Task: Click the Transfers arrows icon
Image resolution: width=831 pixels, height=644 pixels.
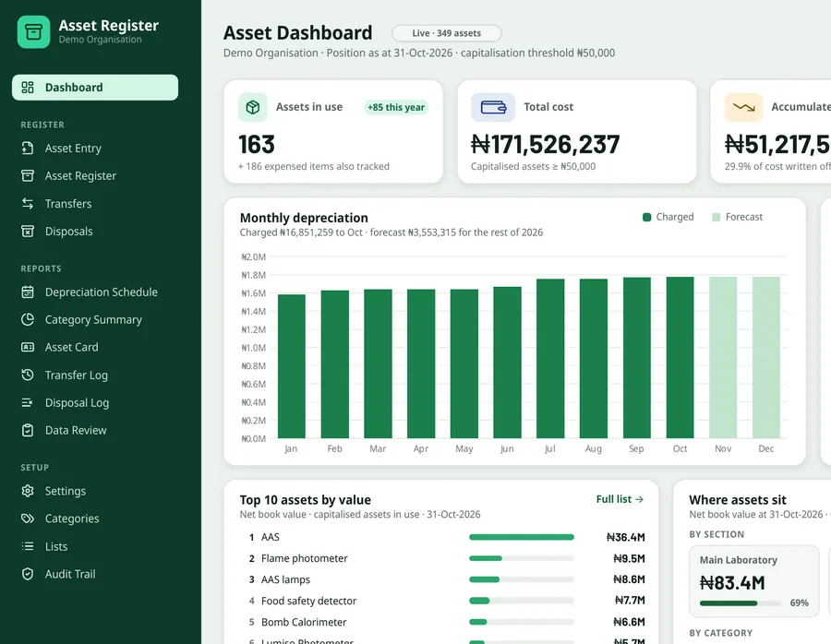Action: pos(28,203)
